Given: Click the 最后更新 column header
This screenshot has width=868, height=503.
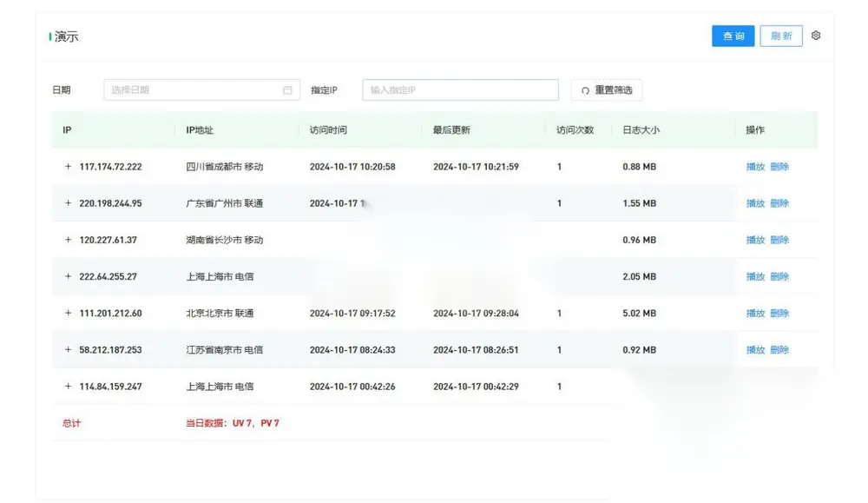Looking at the screenshot, I should [x=451, y=130].
